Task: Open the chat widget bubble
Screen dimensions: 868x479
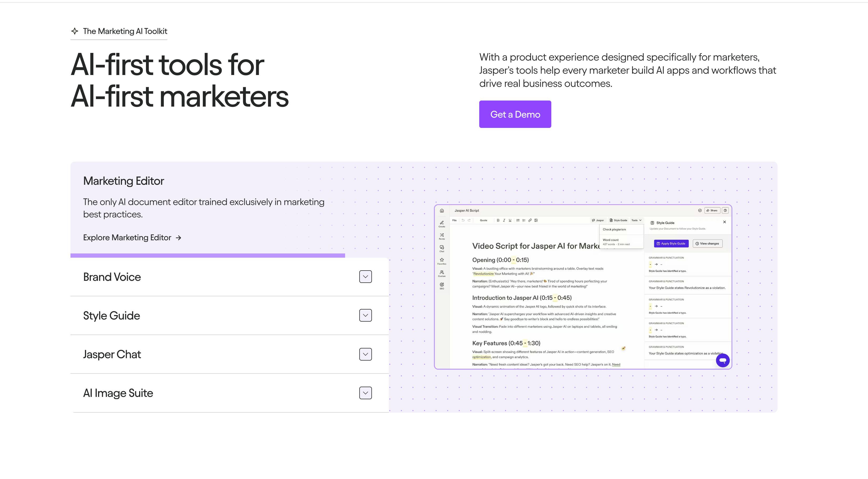Action: click(x=723, y=360)
